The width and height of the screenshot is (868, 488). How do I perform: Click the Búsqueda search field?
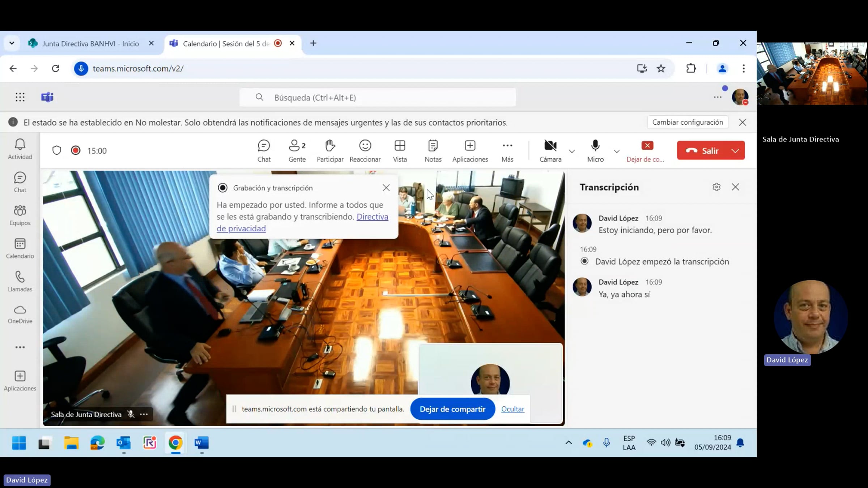[378, 97]
